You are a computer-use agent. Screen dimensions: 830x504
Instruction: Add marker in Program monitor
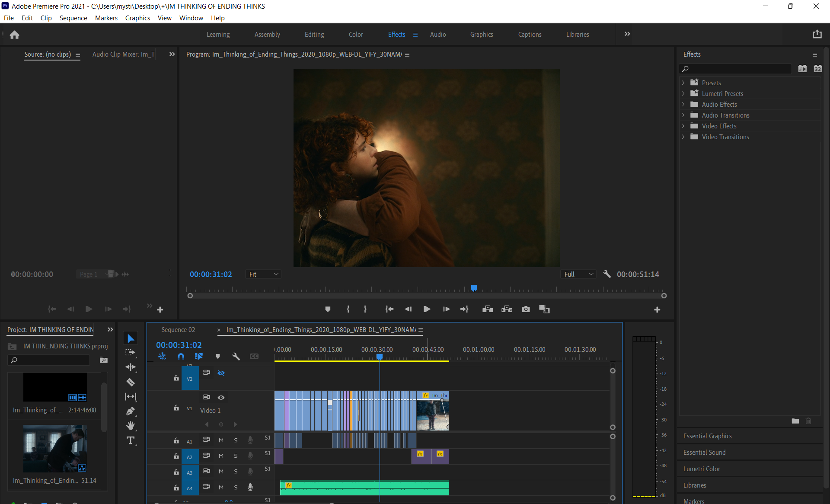tap(328, 309)
